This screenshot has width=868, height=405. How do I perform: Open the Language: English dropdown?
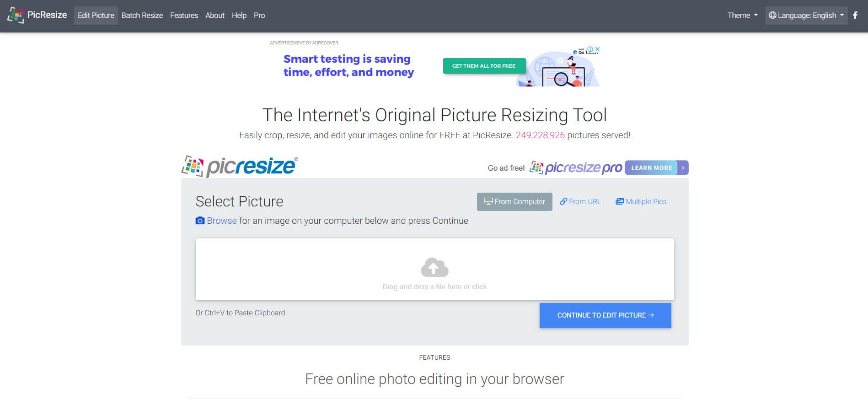pyautogui.click(x=806, y=15)
